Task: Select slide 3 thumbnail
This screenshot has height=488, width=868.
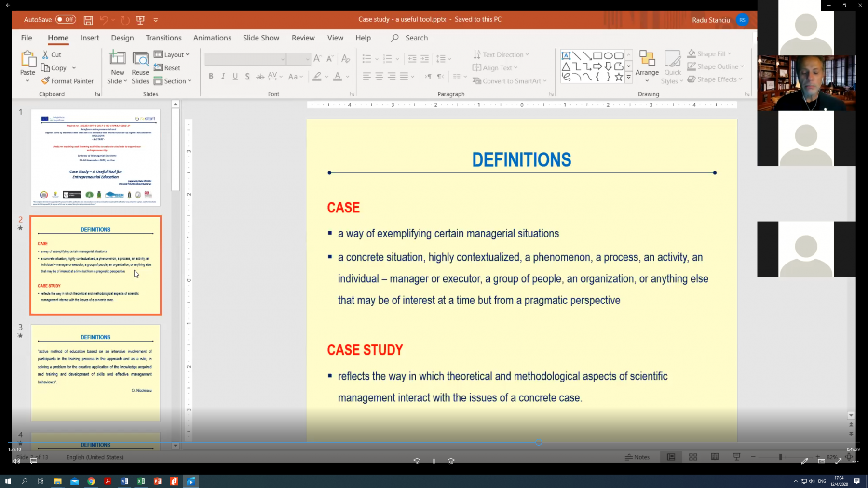Action: tap(95, 373)
